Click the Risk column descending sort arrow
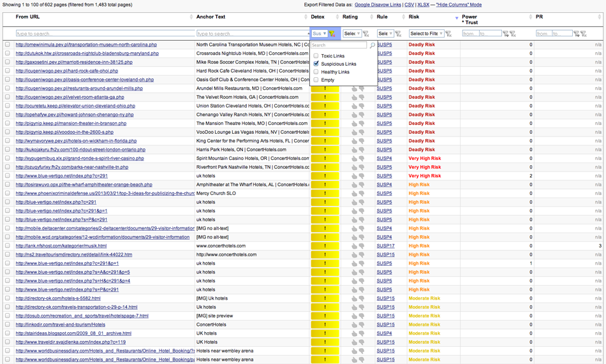The width and height of the screenshot is (606, 364). point(457,18)
